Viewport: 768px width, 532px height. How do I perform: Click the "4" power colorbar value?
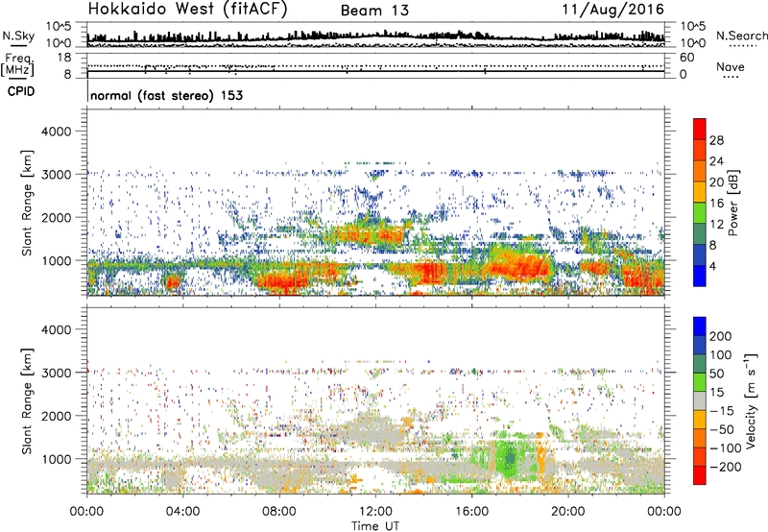click(712, 266)
